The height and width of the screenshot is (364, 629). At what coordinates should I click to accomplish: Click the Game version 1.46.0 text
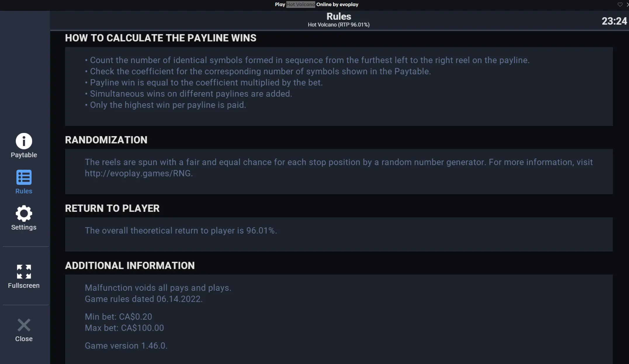click(x=126, y=346)
